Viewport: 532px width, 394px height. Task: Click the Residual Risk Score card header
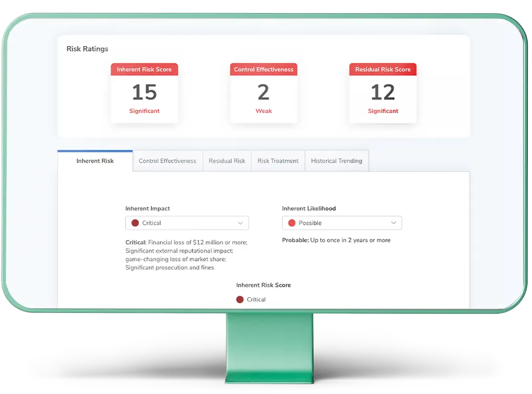pyautogui.click(x=383, y=69)
